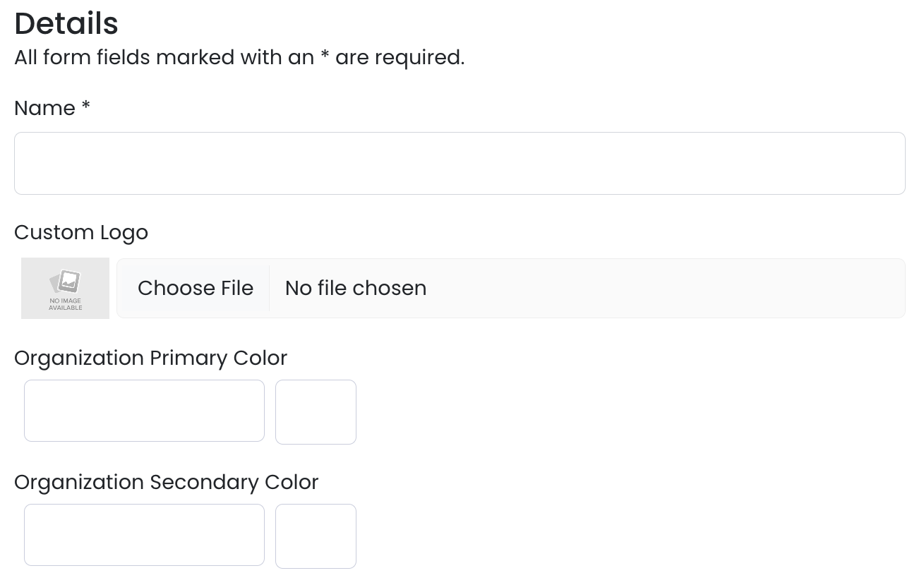Screen dimensions: 924x585
Task: Click the "NO IMAGE AVAILABLE" caption text
Action: pyautogui.click(x=66, y=304)
